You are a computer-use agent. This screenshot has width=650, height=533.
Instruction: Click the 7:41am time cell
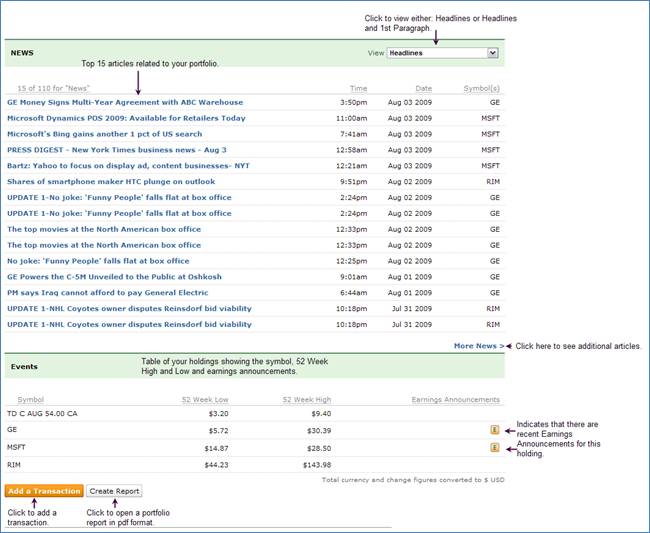coord(354,134)
